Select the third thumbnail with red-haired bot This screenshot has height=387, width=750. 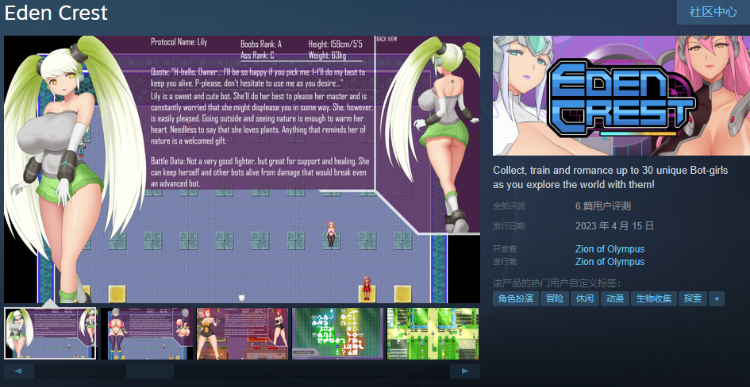(243, 333)
